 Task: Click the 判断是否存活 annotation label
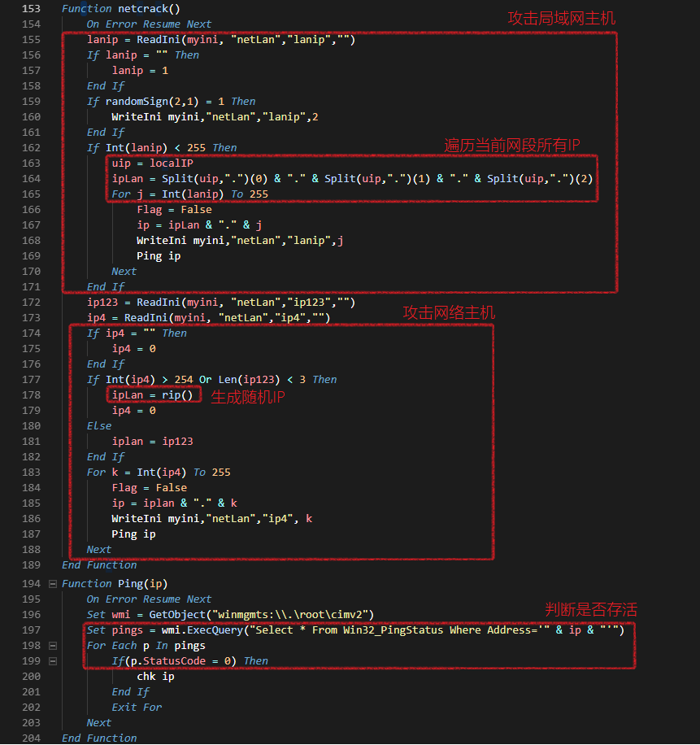[x=590, y=610]
